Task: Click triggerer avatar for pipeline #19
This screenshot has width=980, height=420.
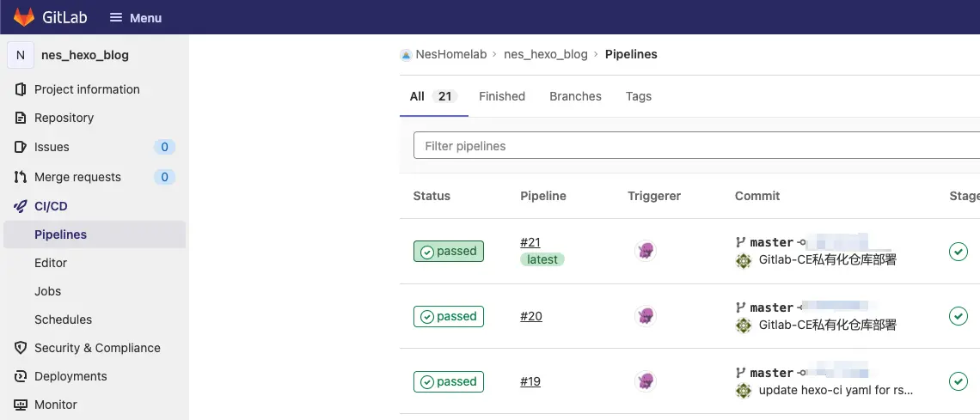Action: coord(646,381)
